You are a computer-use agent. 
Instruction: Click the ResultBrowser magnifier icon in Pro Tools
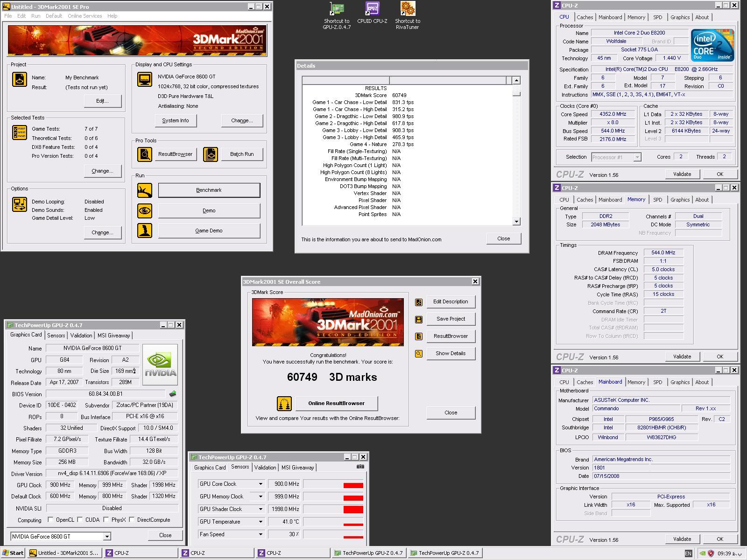(145, 154)
